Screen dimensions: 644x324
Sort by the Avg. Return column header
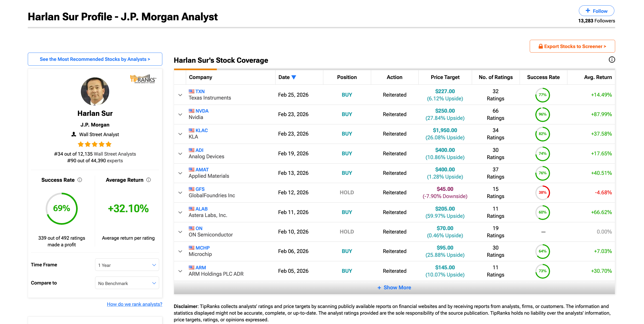598,77
